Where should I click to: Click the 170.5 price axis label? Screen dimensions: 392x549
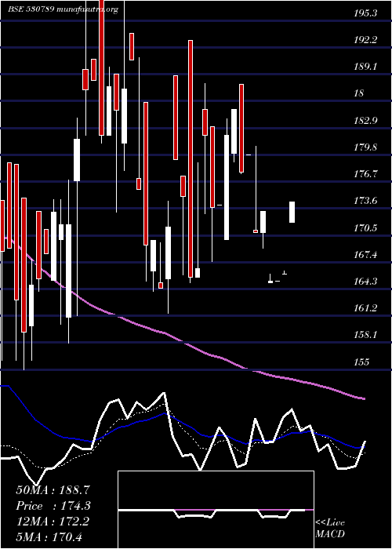click(365, 228)
